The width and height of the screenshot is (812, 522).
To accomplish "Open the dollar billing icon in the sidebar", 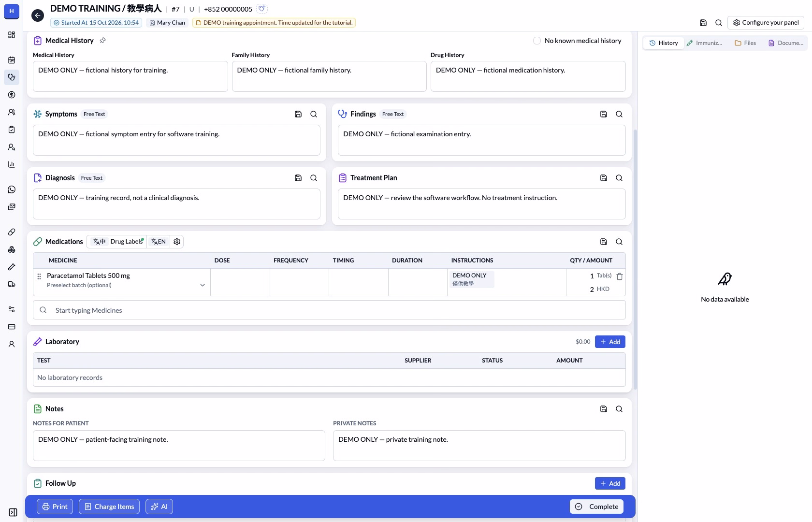I will tap(12, 95).
